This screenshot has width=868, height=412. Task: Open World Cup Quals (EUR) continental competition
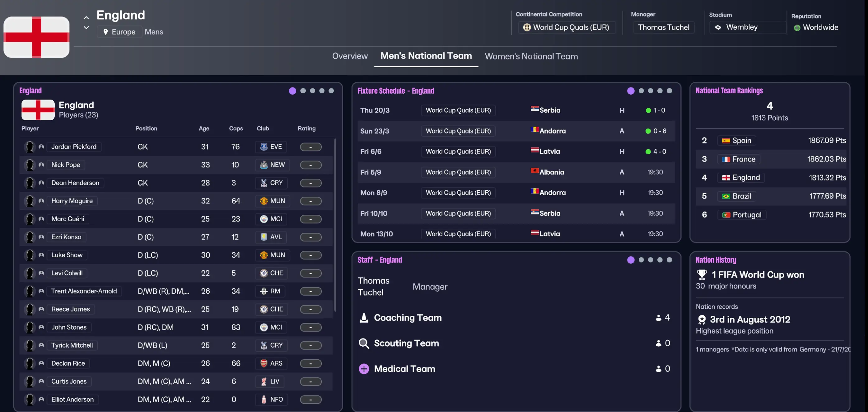coord(567,27)
